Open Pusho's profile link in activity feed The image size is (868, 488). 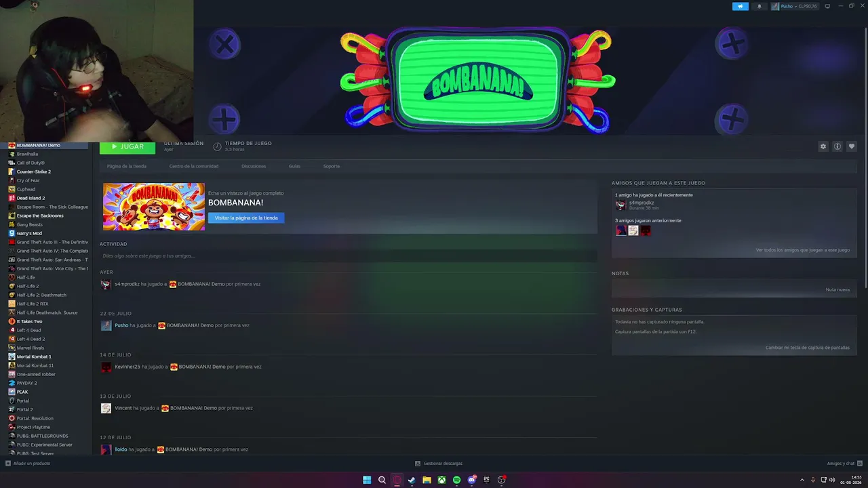coord(121,325)
